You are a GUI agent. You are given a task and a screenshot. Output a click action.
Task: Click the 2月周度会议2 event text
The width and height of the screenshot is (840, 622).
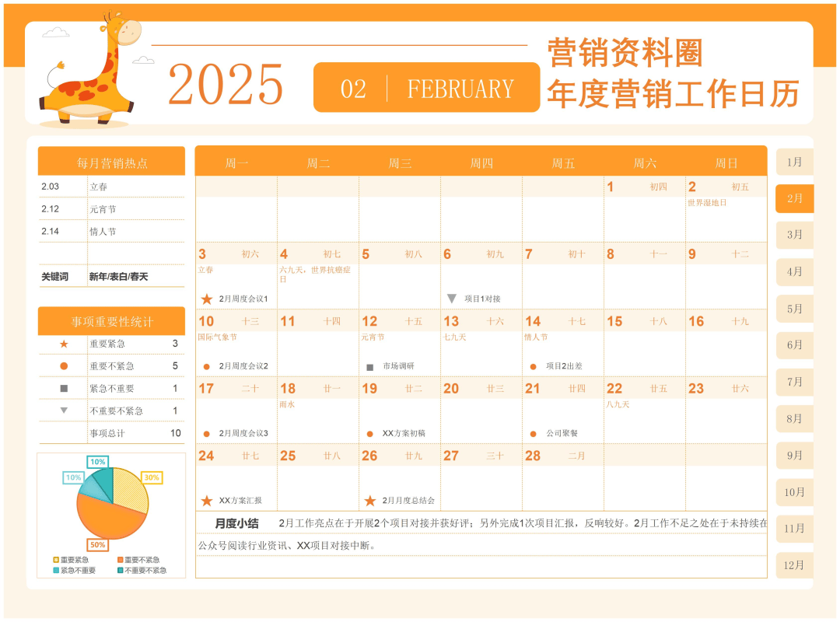pos(243,366)
